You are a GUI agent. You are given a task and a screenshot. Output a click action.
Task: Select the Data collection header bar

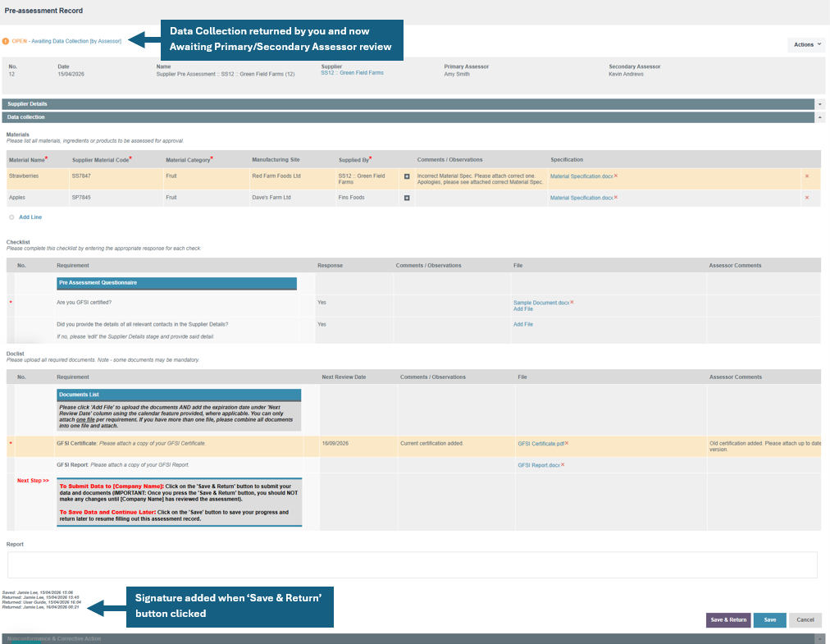coord(408,117)
